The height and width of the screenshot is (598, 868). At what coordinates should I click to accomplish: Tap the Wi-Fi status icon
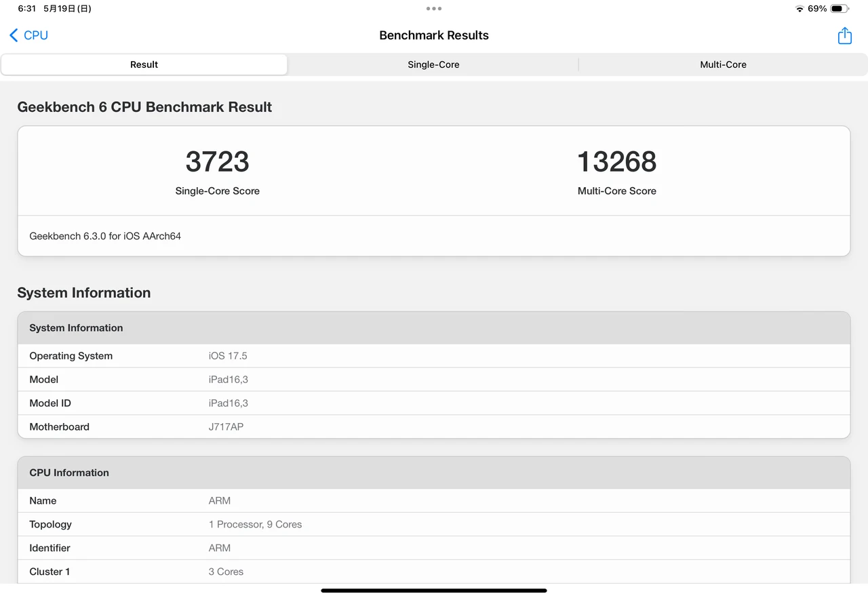tap(800, 9)
